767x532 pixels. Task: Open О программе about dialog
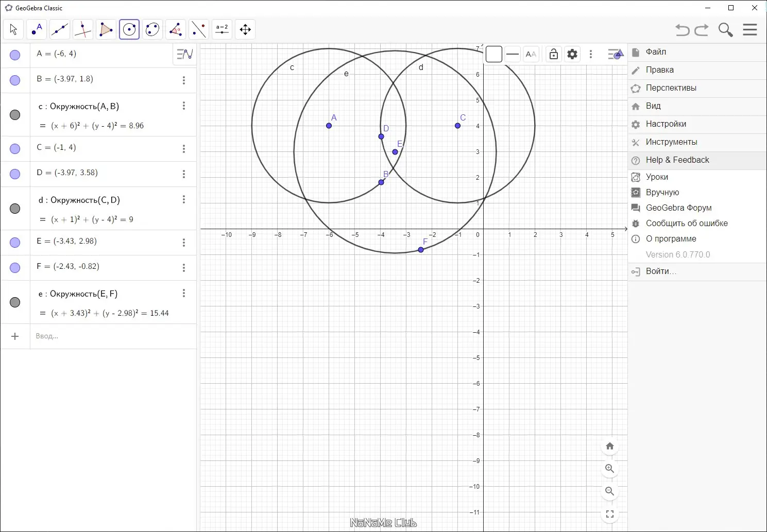(697, 239)
